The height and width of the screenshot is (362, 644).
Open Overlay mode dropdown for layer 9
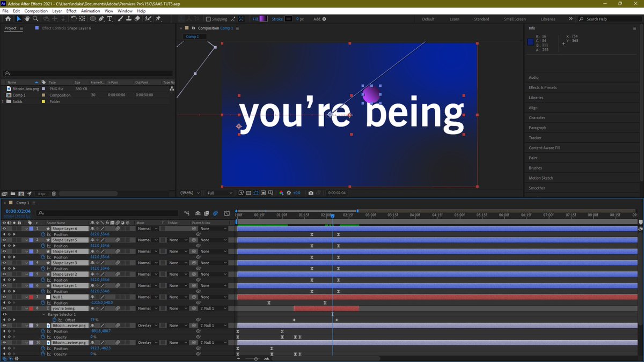(148, 326)
